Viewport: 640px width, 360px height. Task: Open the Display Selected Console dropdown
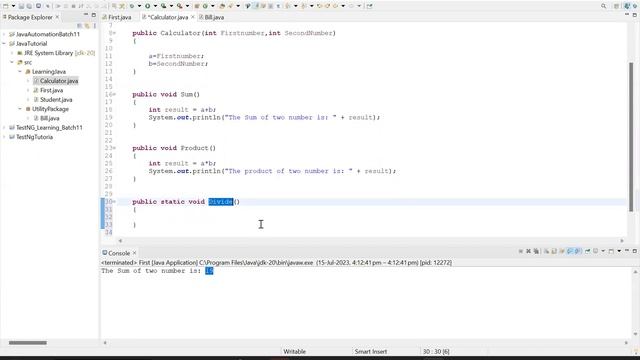tap(603, 251)
